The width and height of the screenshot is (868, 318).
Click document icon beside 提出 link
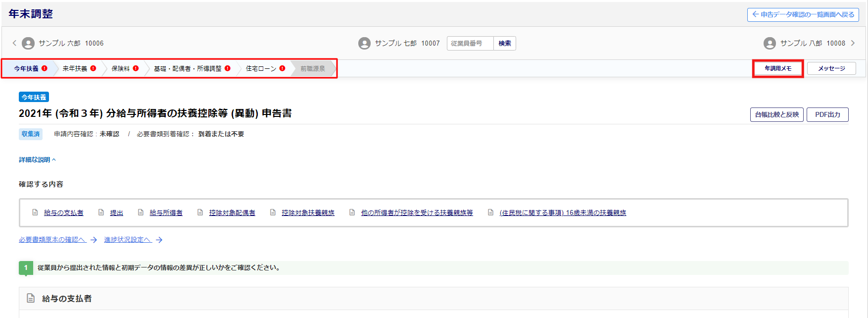[x=101, y=212]
